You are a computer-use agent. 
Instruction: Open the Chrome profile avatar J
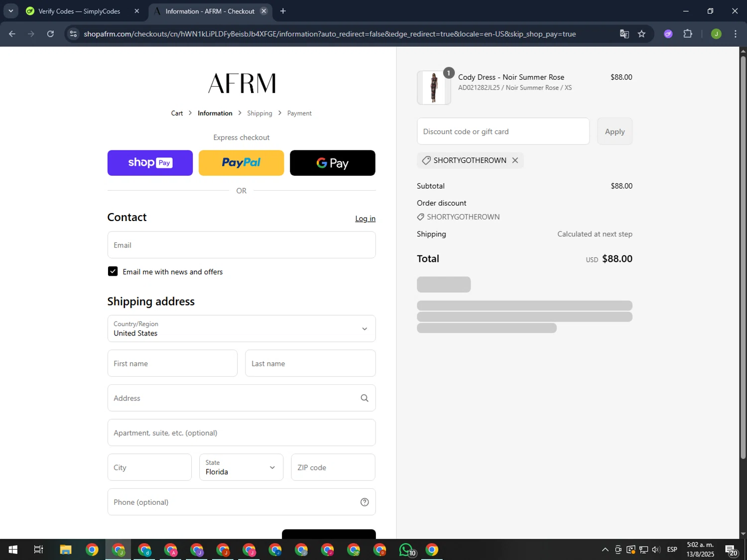716,34
